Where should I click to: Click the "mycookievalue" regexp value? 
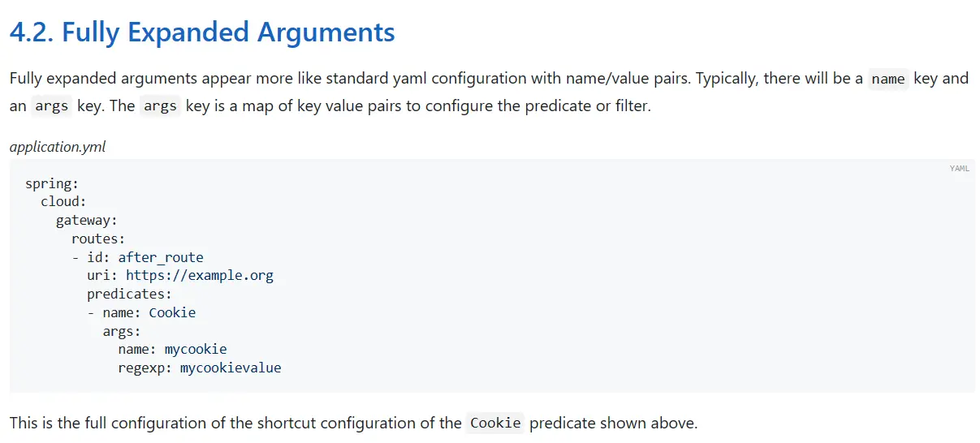pyautogui.click(x=231, y=368)
